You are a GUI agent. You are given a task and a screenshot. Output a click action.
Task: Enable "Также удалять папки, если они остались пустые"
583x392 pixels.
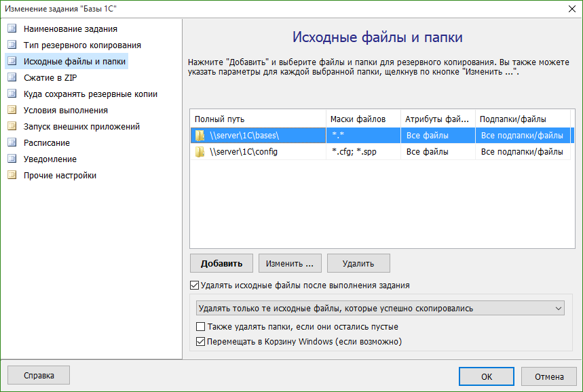[x=200, y=327]
